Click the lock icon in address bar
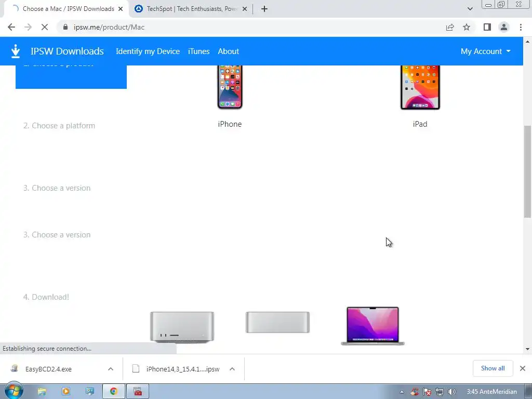 pos(65,27)
